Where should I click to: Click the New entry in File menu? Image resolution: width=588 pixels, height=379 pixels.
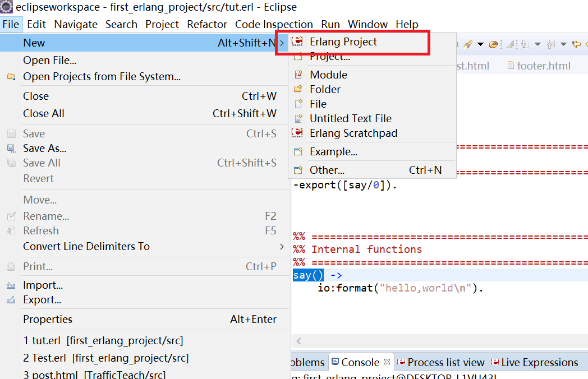(x=145, y=43)
